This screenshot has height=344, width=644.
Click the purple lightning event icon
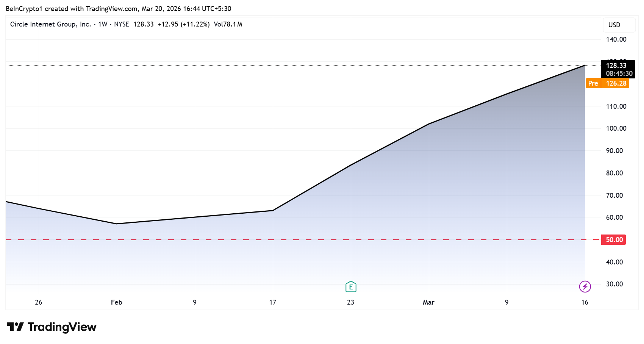click(x=585, y=287)
